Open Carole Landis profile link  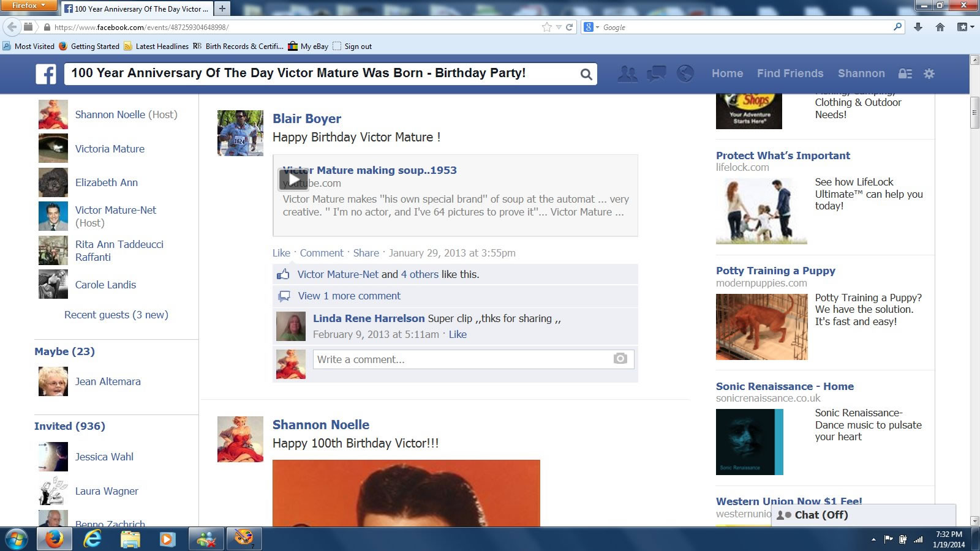tap(105, 285)
